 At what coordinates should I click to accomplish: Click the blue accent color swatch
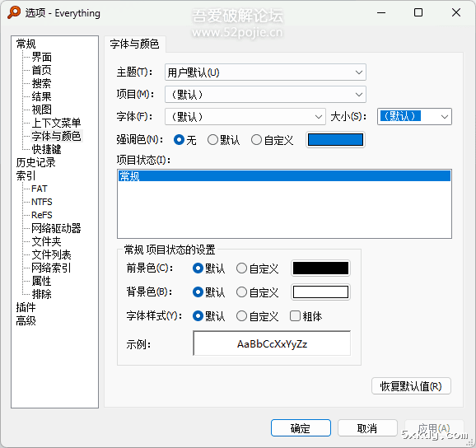click(335, 140)
